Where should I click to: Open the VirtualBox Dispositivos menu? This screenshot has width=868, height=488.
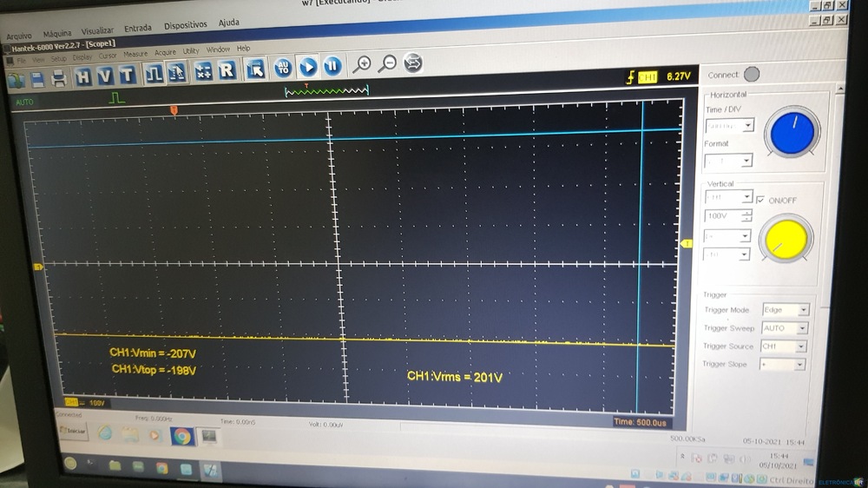(x=186, y=25)
